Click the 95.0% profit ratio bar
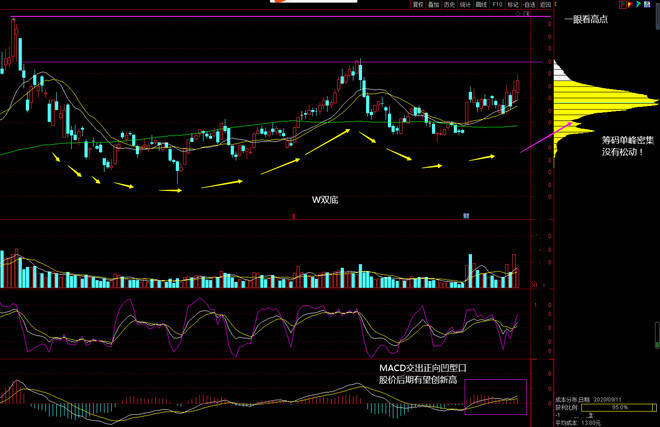The height and width of the screenshot is (427, 660). point(610,407)
